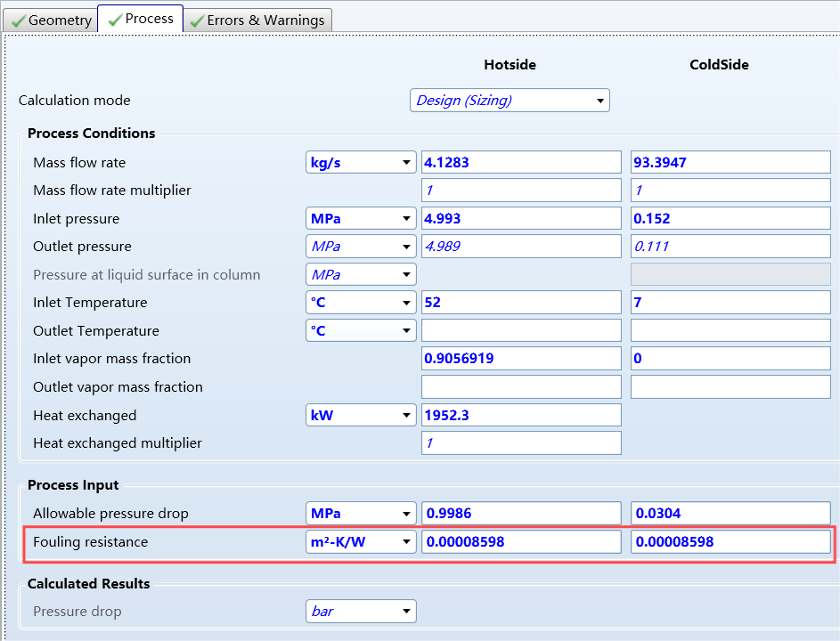Click the Heat exchanged value field
840x641 pixels.
point(520,415)
